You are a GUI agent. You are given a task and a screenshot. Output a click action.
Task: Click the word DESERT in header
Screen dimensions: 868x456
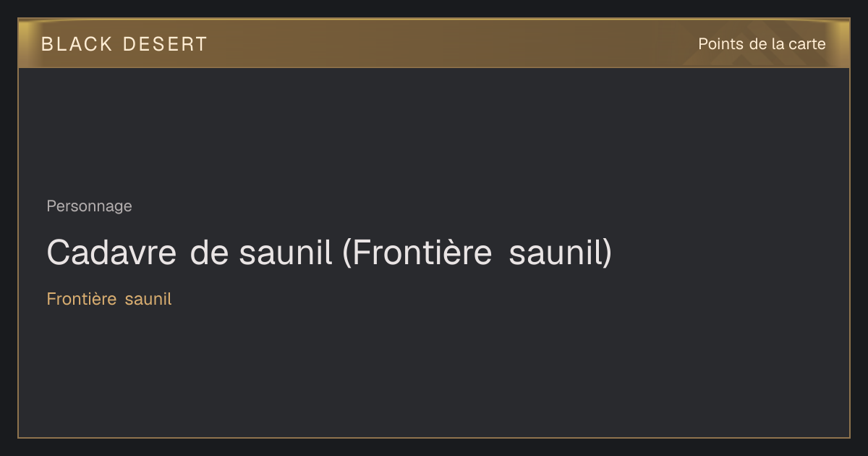[x=165, y=44]
